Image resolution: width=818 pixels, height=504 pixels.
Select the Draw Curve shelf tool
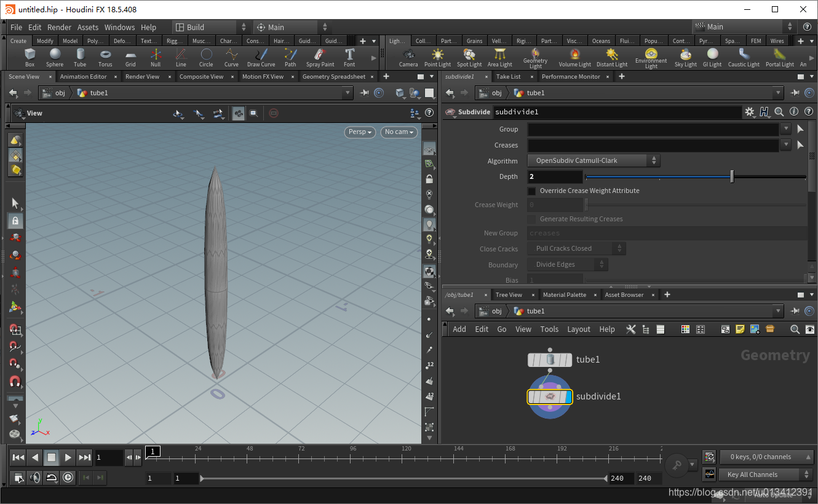[x=261, y=58]
